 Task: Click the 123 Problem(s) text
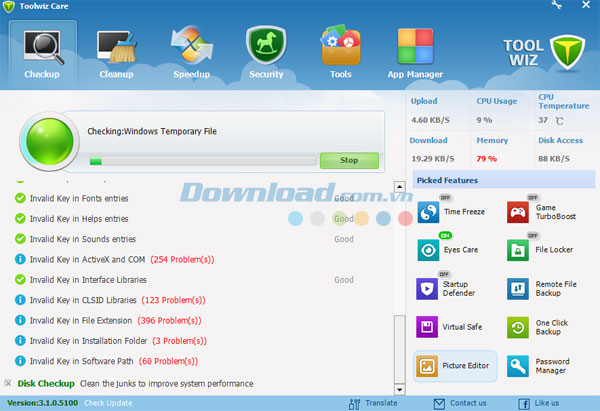click(x=173, y=300)
